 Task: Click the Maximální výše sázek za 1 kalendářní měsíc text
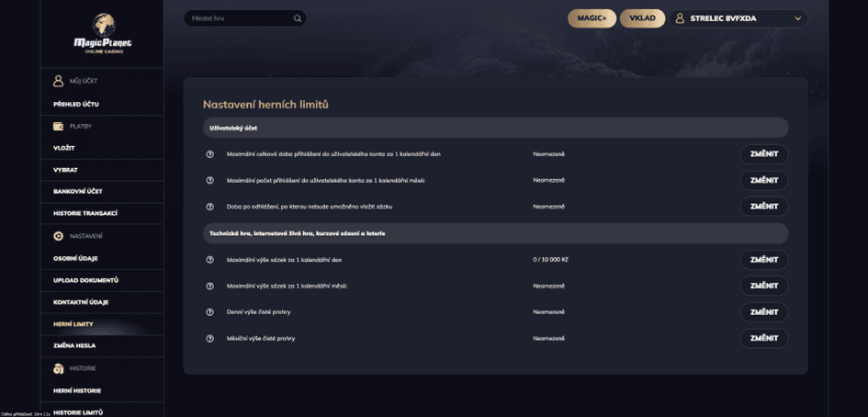tap(287, 287)
